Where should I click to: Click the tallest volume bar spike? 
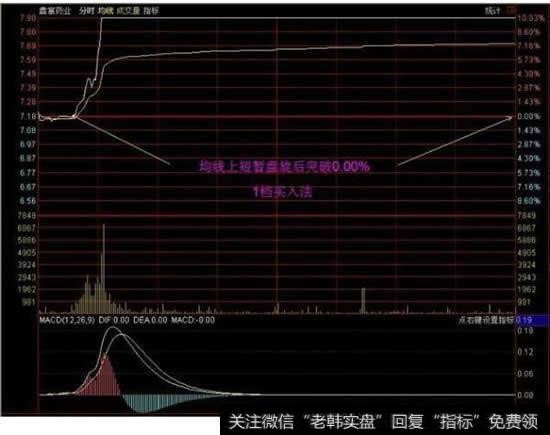coord(103,268)
